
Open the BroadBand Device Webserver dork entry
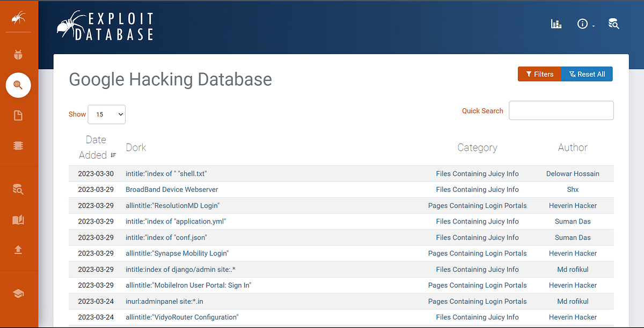click(172, 189)
